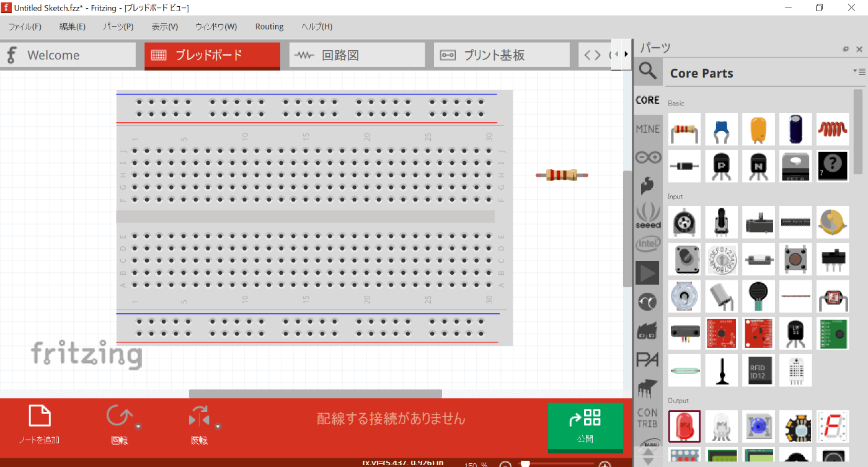Open the ファイル(F) menu

point(25,27)
